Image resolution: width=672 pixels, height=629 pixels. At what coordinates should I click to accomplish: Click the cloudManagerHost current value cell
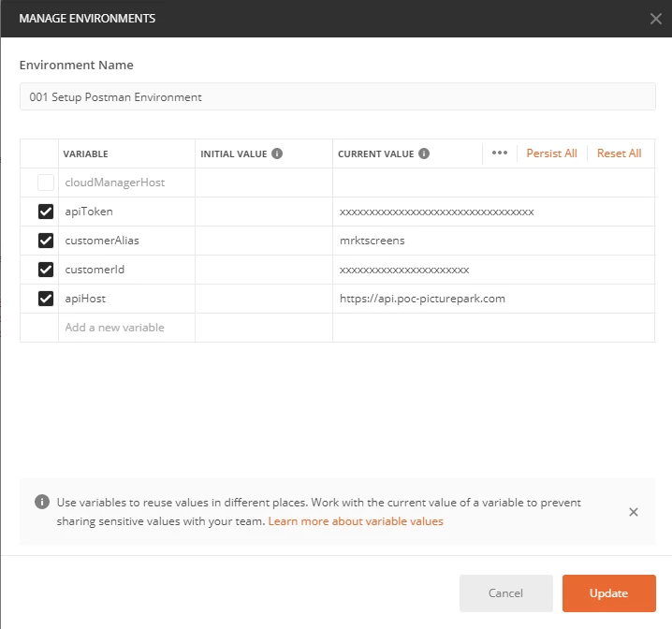pos(494,183)
